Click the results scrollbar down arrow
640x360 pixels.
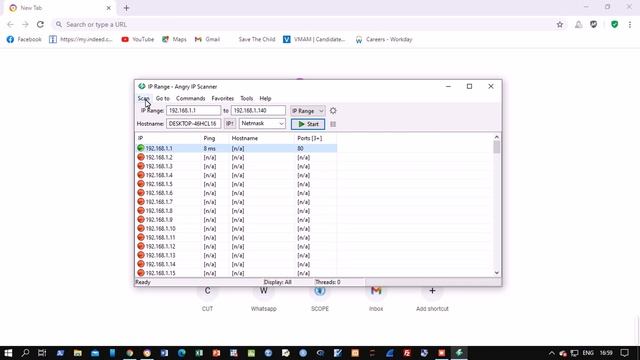[496, 273]
